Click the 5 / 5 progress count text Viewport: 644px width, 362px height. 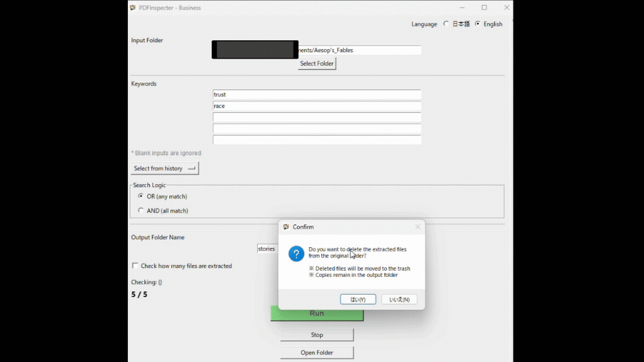[x=139, y=295]
